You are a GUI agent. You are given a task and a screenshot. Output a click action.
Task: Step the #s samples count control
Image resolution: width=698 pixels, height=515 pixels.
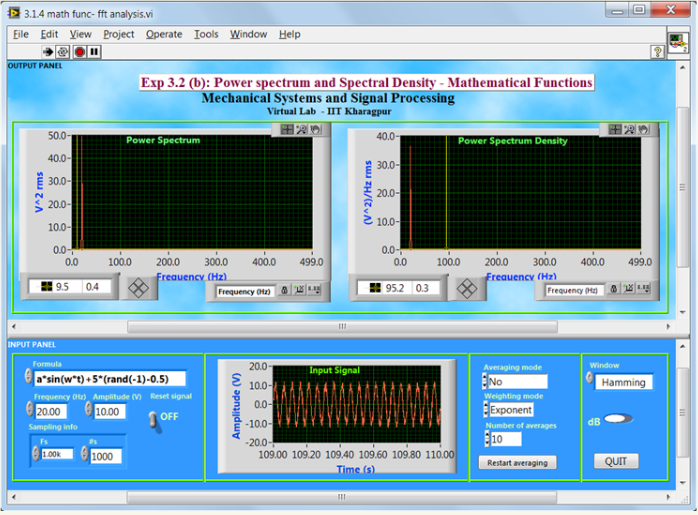[x=85, y=454]
